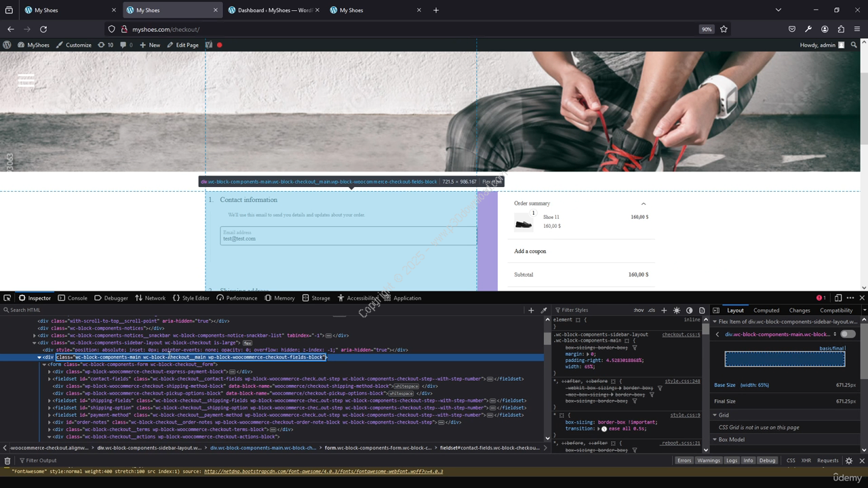Toggle the Errors console filter

point(684,460)
